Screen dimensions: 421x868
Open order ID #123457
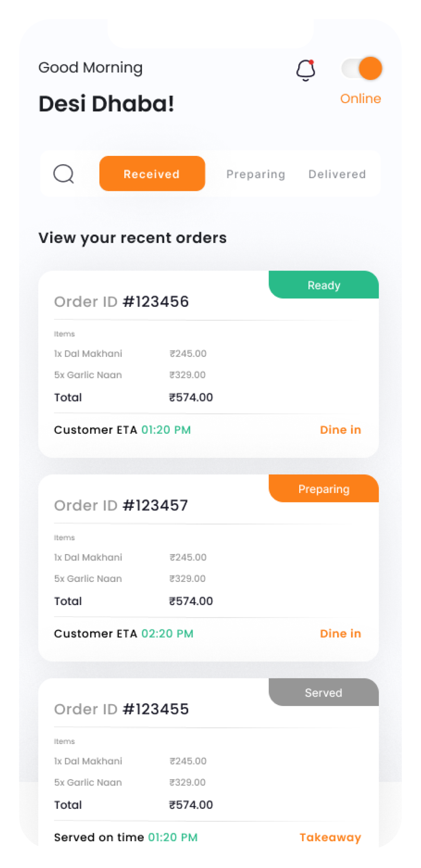[x=121, y=505]
